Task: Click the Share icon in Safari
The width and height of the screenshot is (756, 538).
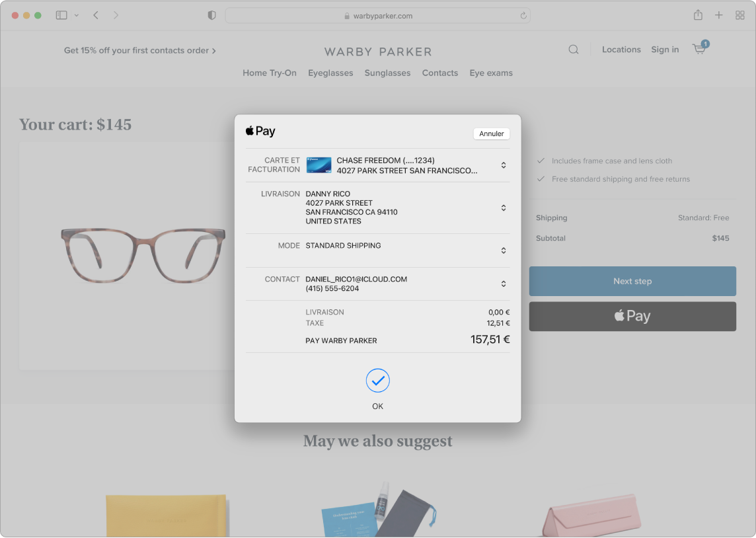Action: point(697,15)
